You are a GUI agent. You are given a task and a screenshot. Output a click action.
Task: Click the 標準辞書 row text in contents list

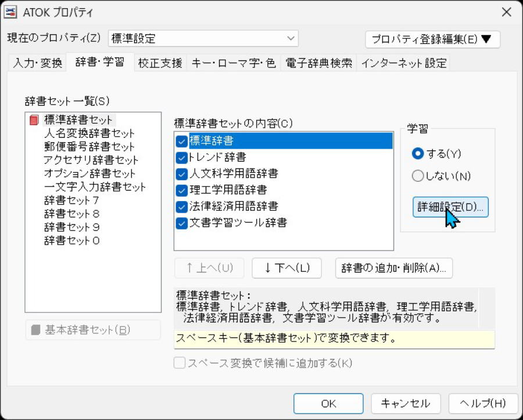212,141
